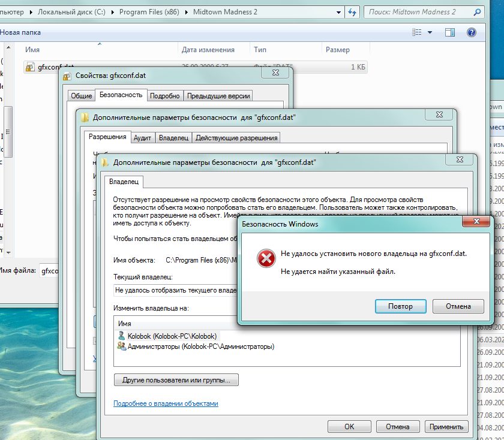Open Подробнее о владении объектами link

click(166, 403)
